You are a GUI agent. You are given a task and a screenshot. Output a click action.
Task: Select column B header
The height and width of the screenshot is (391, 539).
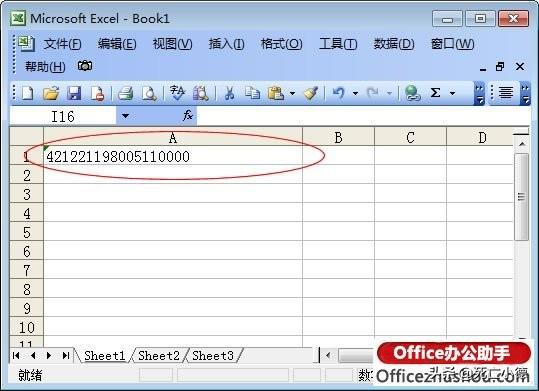tap(339, 138)
